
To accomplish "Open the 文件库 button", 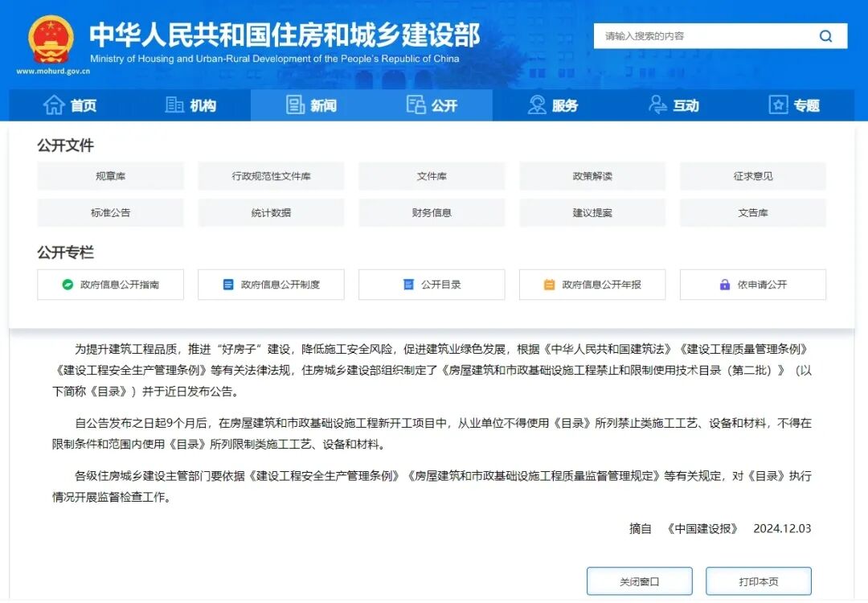I will pyautogui.click(x=432, y=176).
